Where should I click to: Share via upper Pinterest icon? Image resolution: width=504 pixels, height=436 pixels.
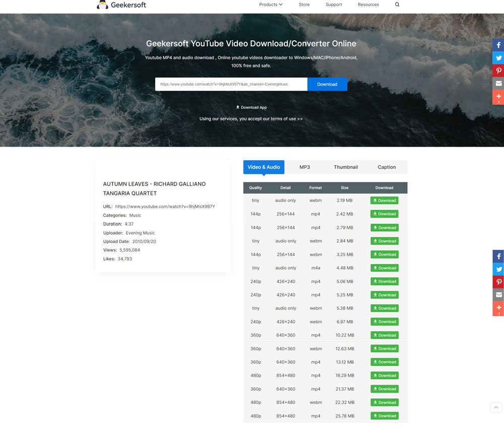(498, 71)
